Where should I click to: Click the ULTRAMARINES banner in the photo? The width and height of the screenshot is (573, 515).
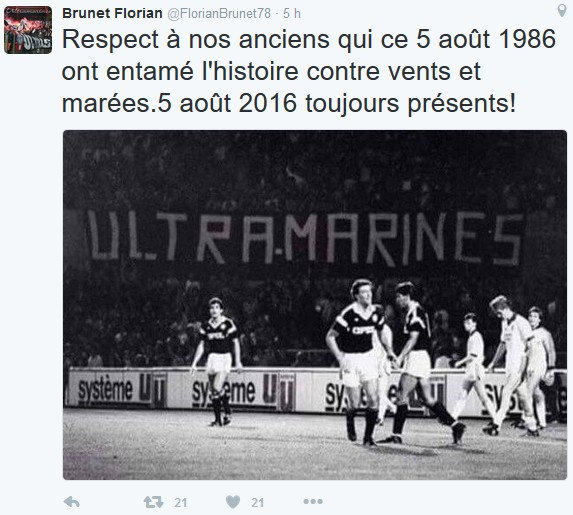click(306, 238)
